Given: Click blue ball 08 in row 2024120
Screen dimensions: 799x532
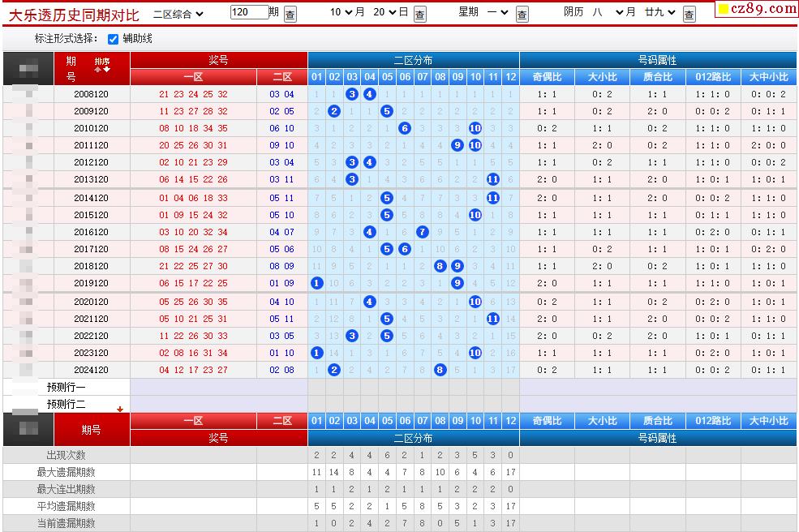Looking at the screenshot, I should (x=440, y=370).
